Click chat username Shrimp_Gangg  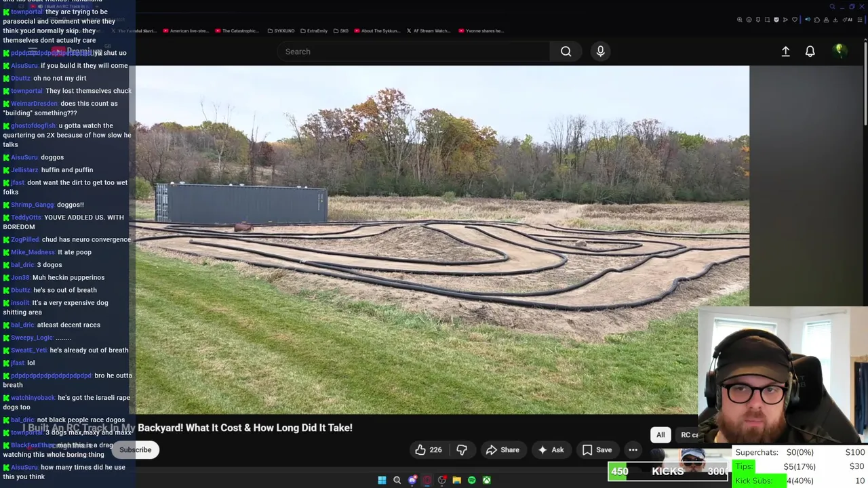tap(32, 205)
